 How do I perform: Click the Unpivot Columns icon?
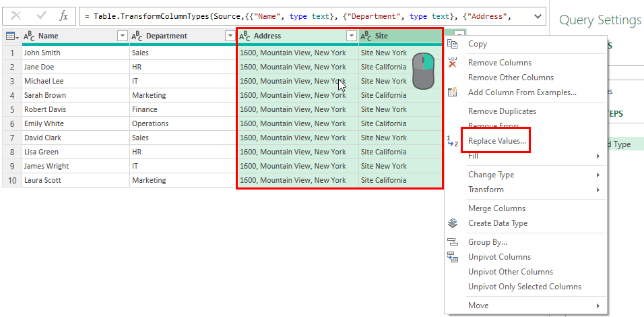[452, 257]
